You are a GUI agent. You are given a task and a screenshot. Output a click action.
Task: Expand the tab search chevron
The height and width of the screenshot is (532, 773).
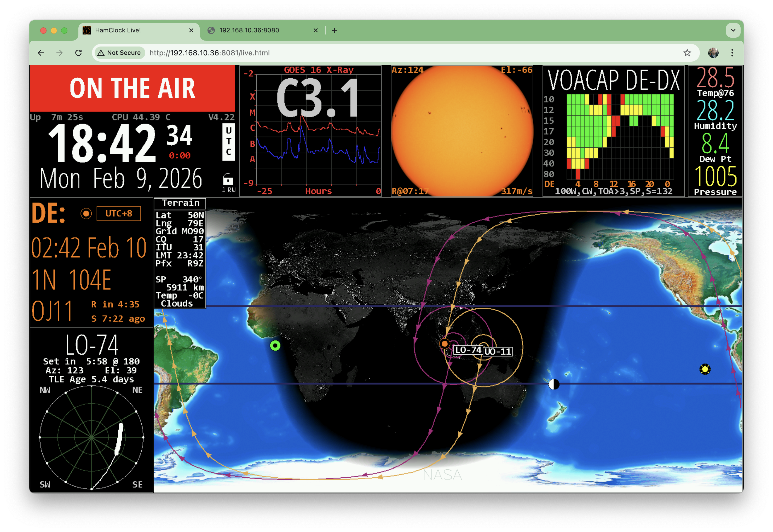coord(733,30)
